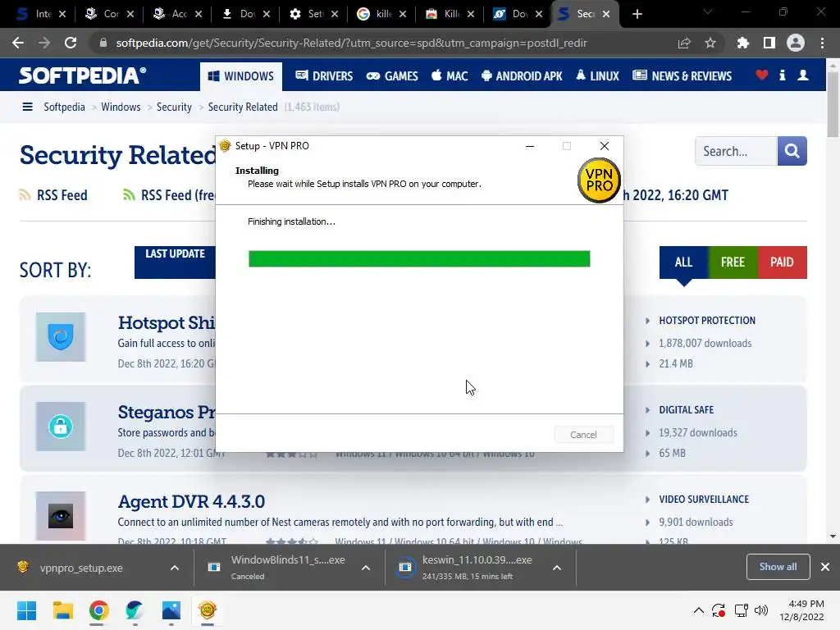Click the Security Related breadcrumb link
840x630 pixels.
point(243,107)
